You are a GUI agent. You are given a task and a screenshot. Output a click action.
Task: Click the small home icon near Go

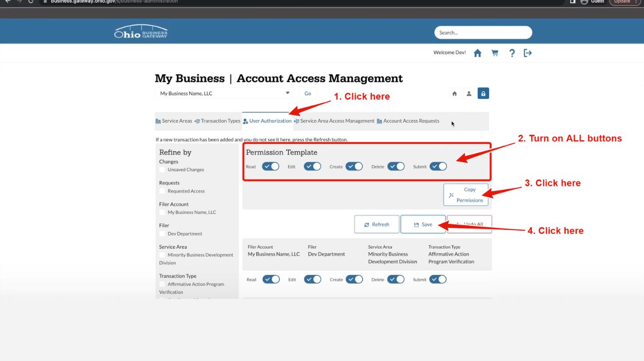tap(454, 94)
